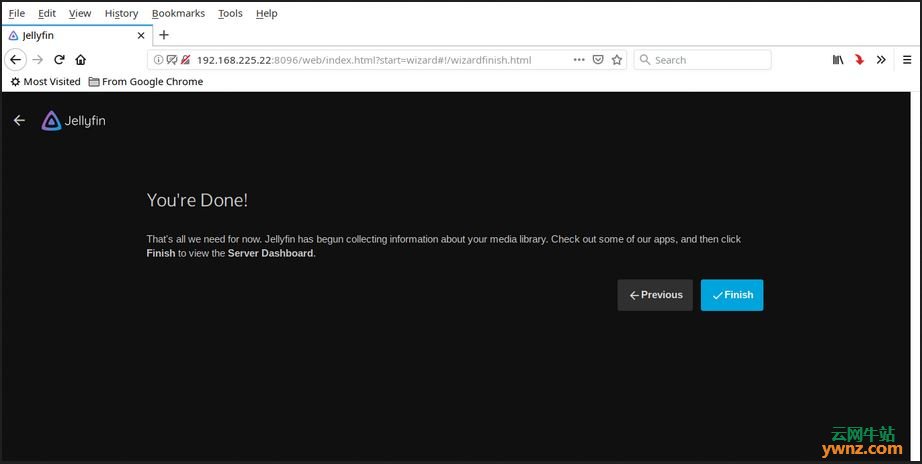Click the Previous button

coord(655,295)
